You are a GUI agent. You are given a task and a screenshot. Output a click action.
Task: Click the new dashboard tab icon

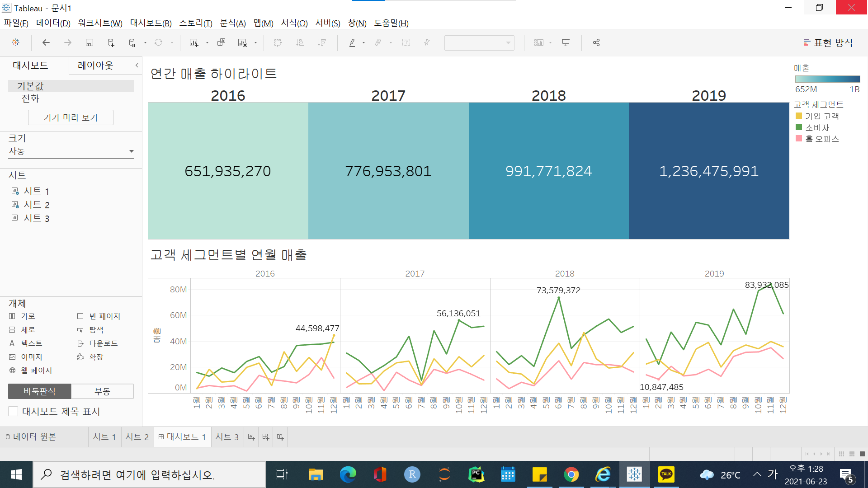(266, 437)
